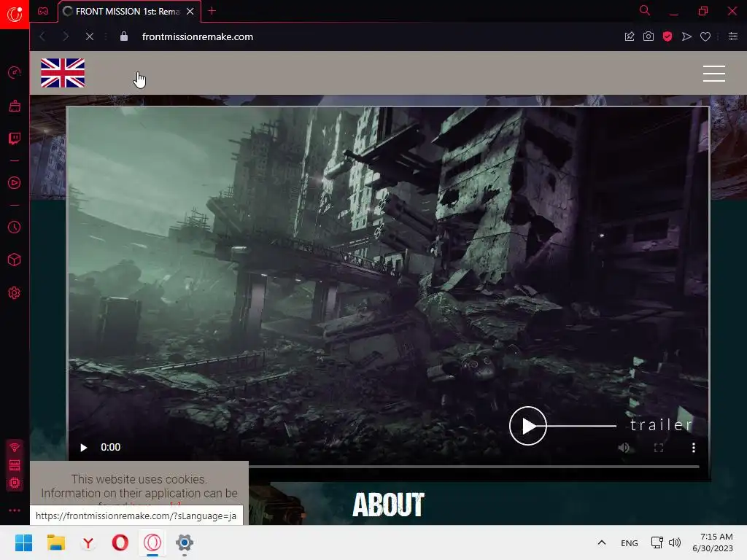
Task: Open Twitch panel in sidebar
Action: (15, 139)
